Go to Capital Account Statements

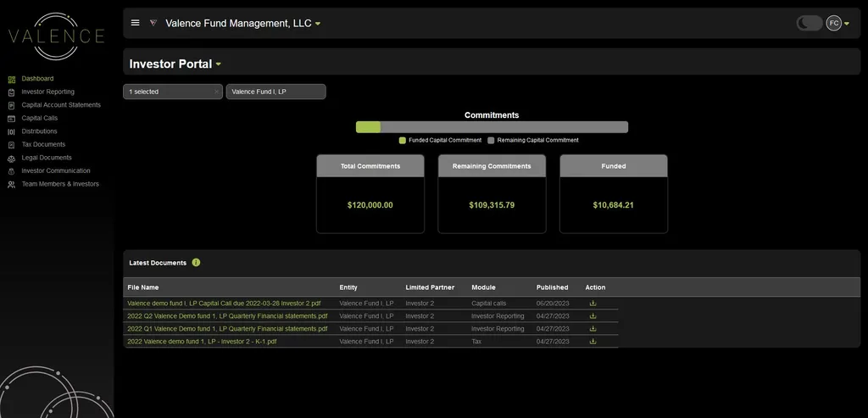(x=61, y=105)
